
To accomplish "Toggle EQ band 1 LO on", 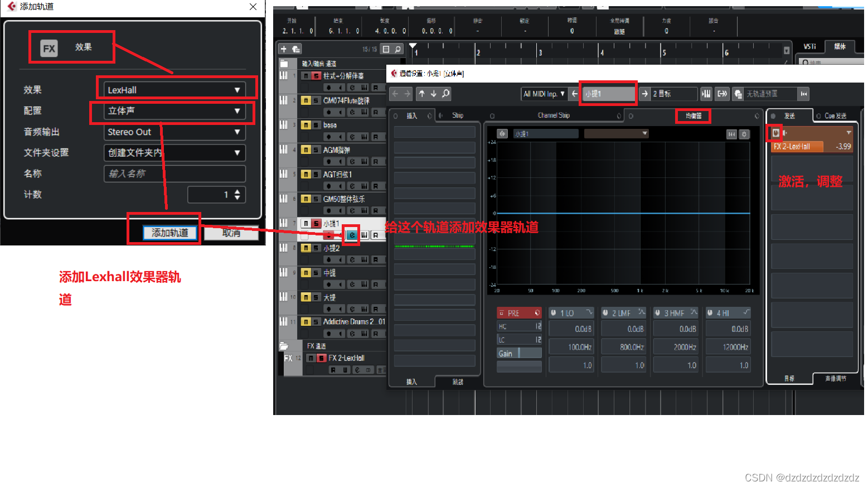I will click(x=554, y=313).
